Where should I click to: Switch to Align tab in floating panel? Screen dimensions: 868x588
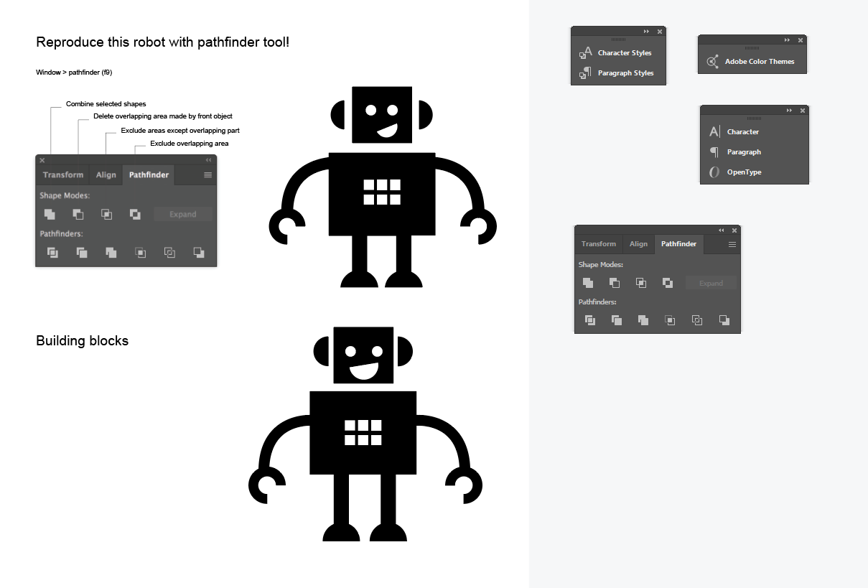(638, 244)
